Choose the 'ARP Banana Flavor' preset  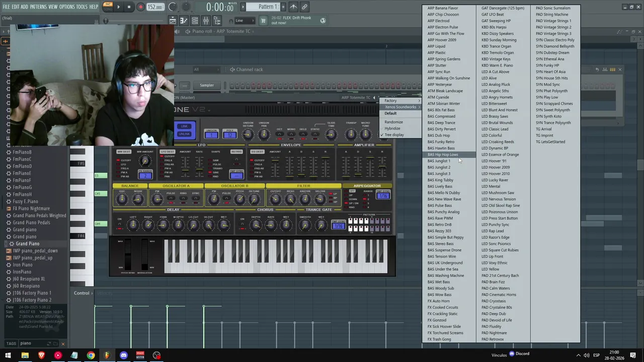(449, 8)
